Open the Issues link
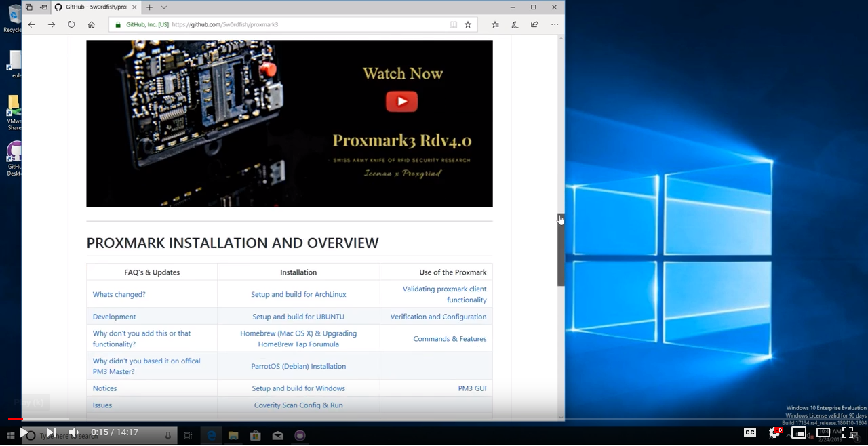The height and width of the screenshot is (446, 868). [x=102, y=405]
